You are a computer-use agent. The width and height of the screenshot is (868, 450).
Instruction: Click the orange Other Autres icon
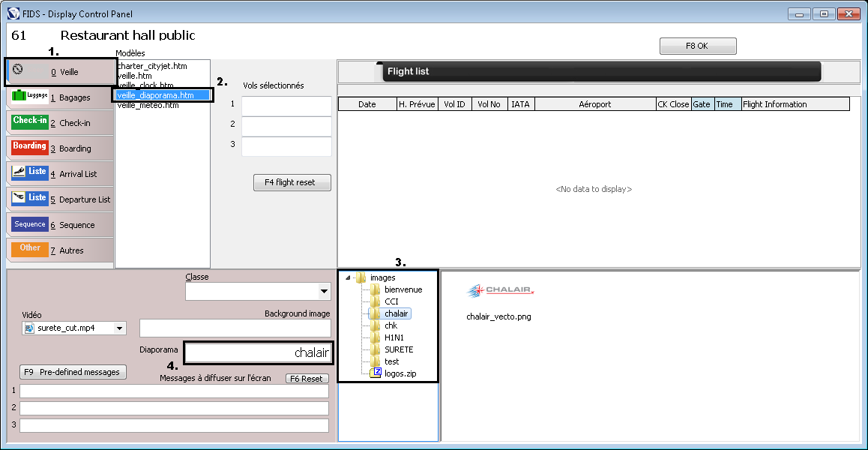tap(29, 249)
